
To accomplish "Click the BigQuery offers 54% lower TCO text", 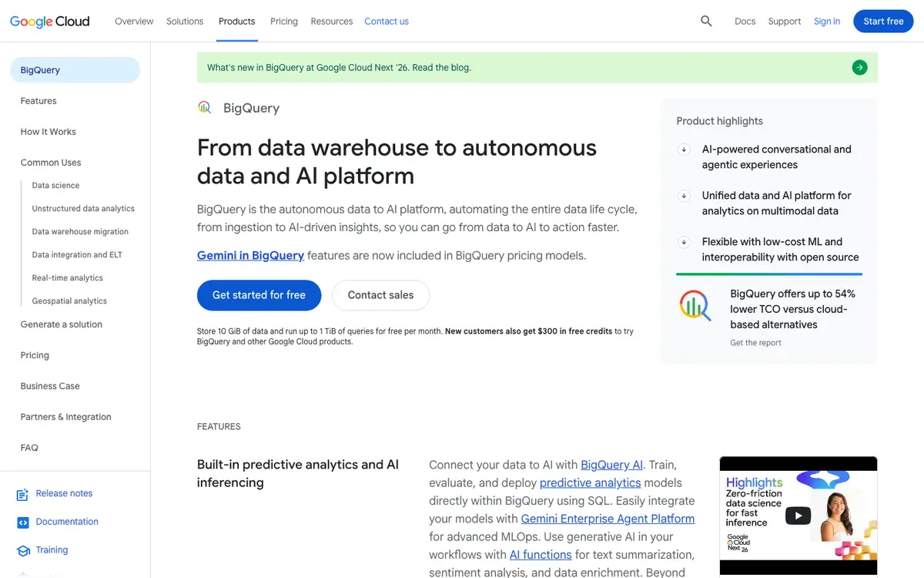I will click(792, 309).
